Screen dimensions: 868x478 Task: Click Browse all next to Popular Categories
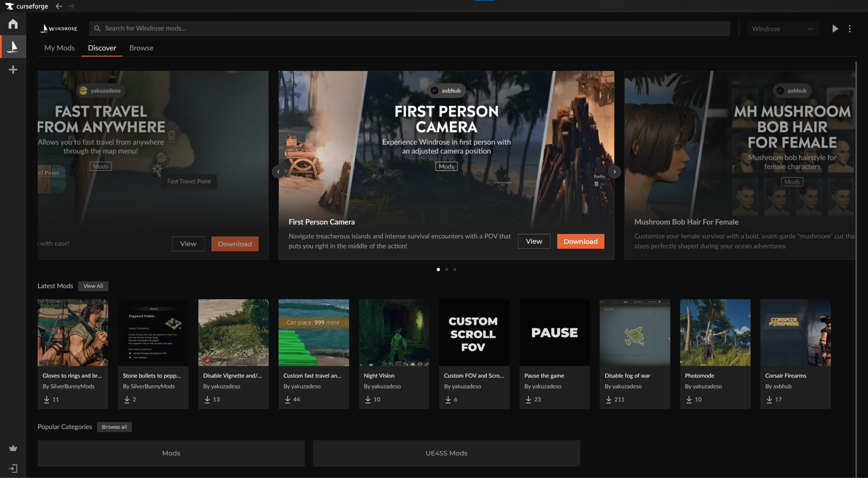click(x=114, y=427)
